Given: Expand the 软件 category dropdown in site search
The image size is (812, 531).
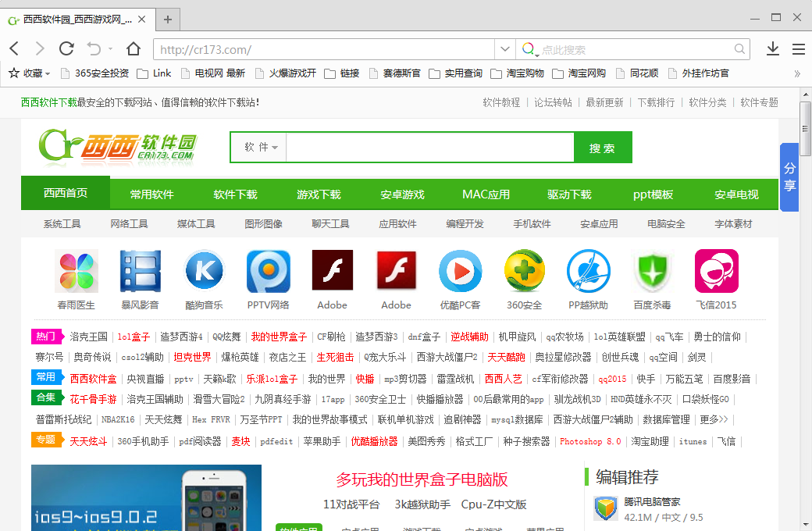Looking at the screenshot, I should click(x=261, y=148).
